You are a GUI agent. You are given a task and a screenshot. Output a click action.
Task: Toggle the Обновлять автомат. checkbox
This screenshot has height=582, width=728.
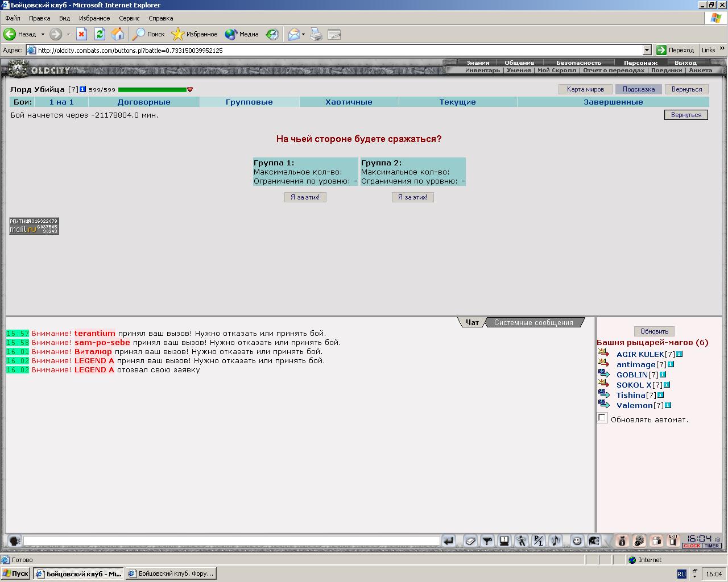[602, 418]
